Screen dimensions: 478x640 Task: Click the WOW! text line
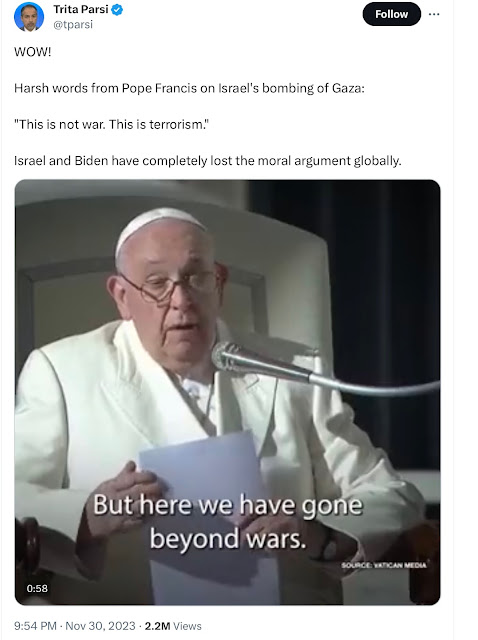pos(33,52)
